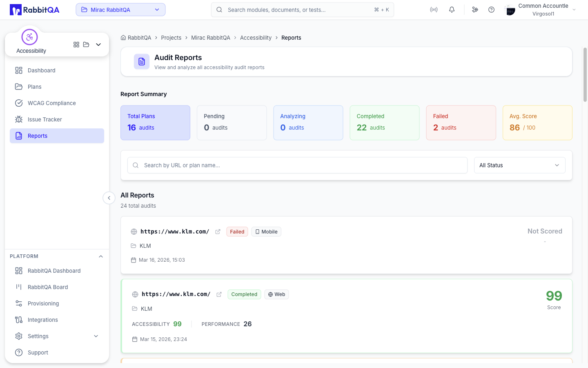Expand the Settings submenu chevron
The image size is (588, 368).
pyautogui.click(x=96, y=336)
